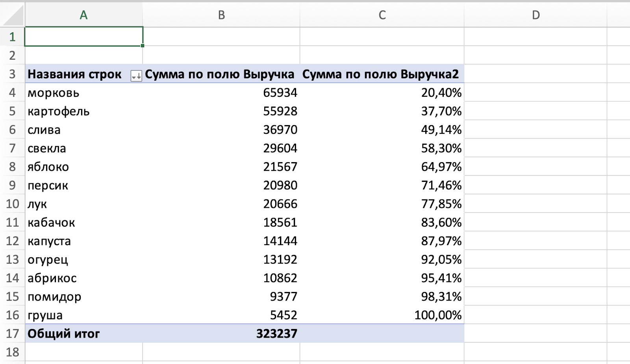The height and width of the screenshot is (364, 630).
Task: Select the column A header
Action: point(83,15)
